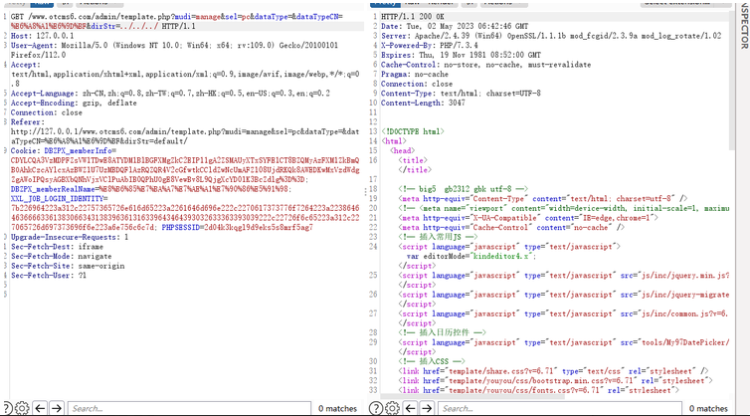This screenshot has height=416, width=750.
Task: Click the 'Date: Tue, 02 May 2023' header
Action: click(x=454, y=26)
